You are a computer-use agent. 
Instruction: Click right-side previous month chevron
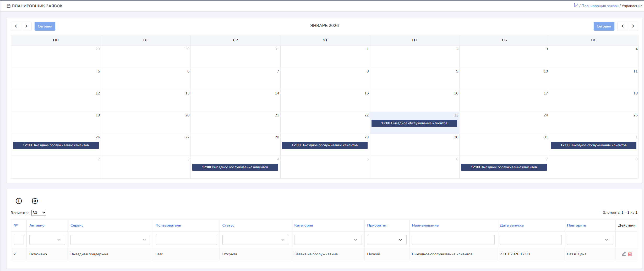[623, 26]
